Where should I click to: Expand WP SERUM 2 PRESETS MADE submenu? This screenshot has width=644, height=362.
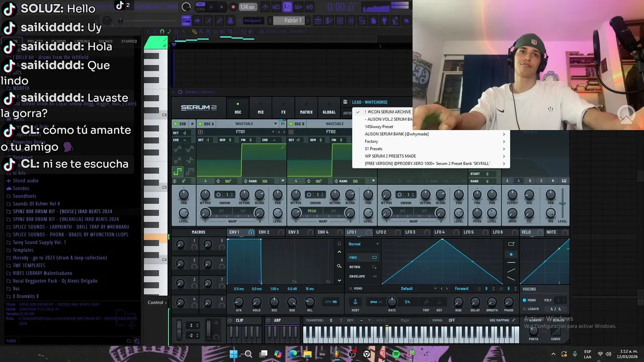pos(431,156)
